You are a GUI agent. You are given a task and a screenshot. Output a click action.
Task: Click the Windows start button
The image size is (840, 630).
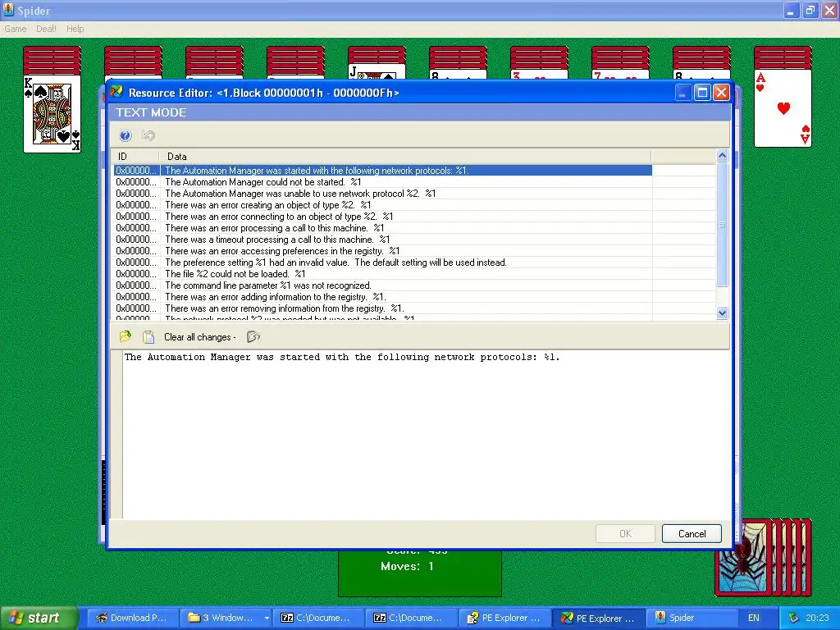point(39,618)
